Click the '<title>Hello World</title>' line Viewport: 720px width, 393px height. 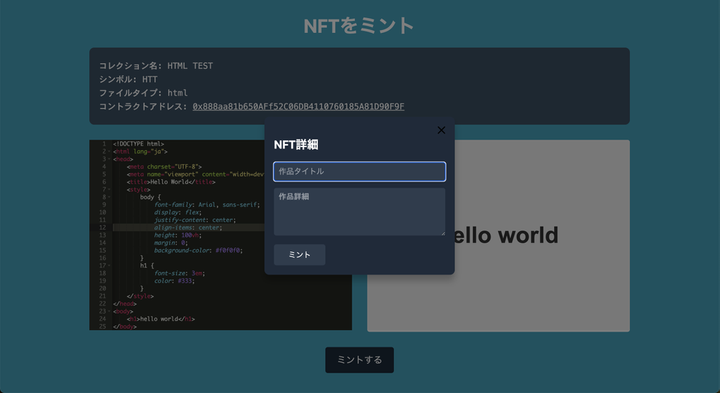tap(171, 182)
